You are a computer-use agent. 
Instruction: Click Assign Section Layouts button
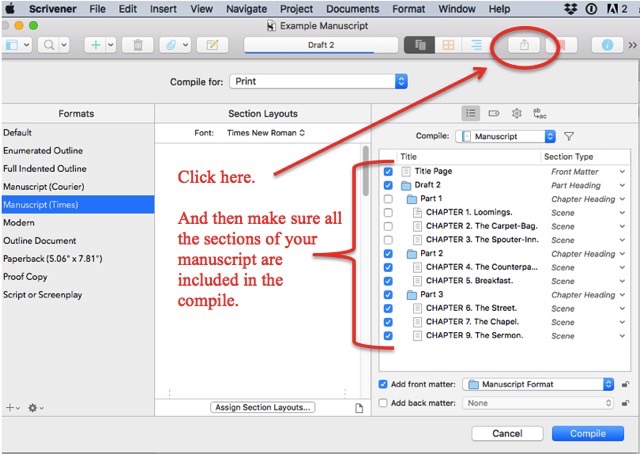[263, 407]
